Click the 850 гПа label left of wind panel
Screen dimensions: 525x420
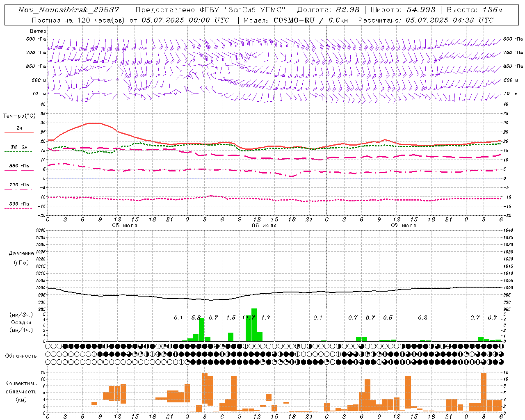point(36,66)
